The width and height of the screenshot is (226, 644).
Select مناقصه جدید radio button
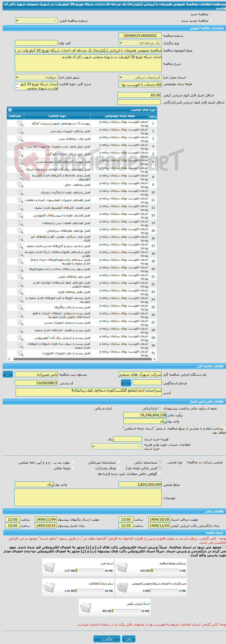pyautogui.click(x=210, y=14)
